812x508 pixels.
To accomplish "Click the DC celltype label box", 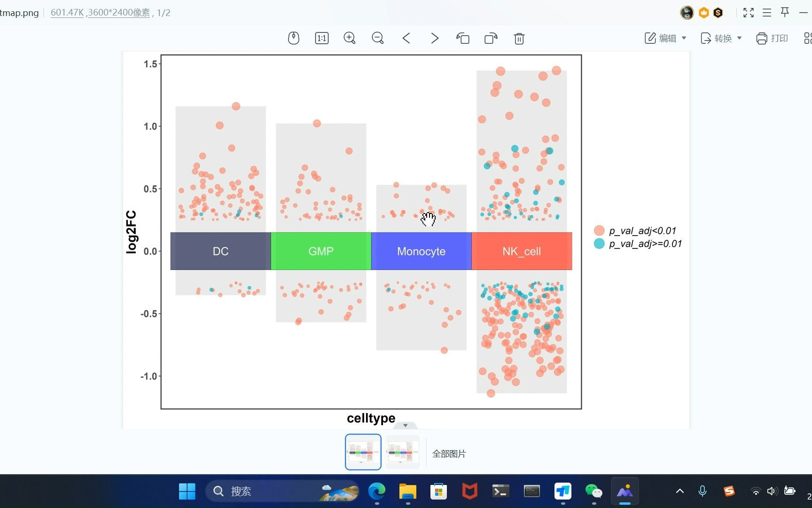I will (220, 251).
